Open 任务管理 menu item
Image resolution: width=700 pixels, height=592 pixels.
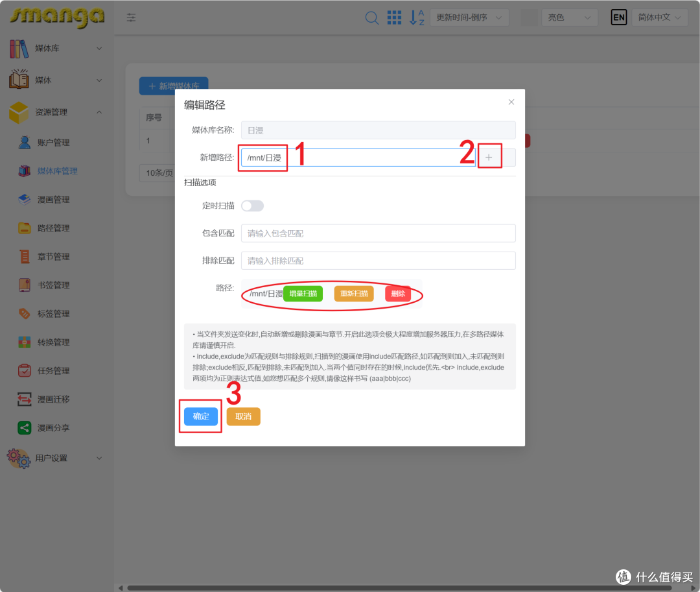click(x=54, y=370)
